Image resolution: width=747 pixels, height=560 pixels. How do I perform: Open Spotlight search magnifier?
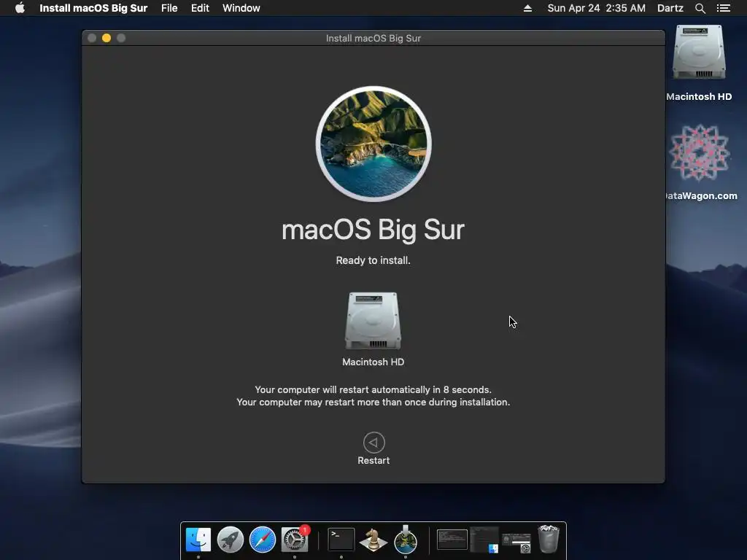tap(700, 8)
